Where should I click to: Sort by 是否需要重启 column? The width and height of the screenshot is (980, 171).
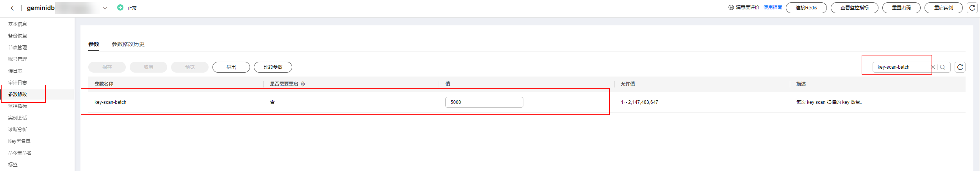click(x=303, y=84)
